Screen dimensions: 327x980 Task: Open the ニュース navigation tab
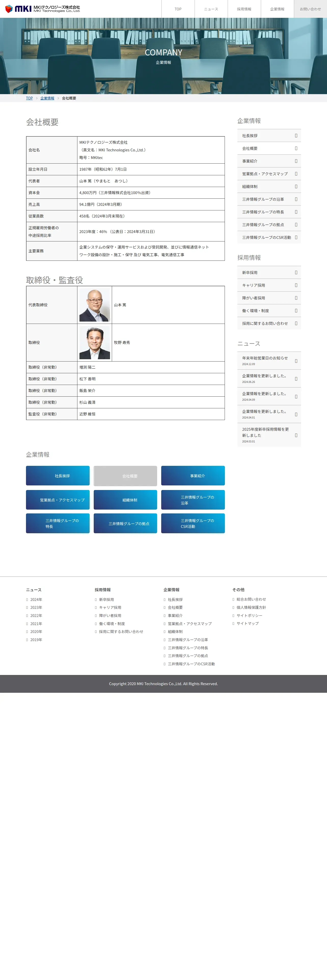click(211, 9)
